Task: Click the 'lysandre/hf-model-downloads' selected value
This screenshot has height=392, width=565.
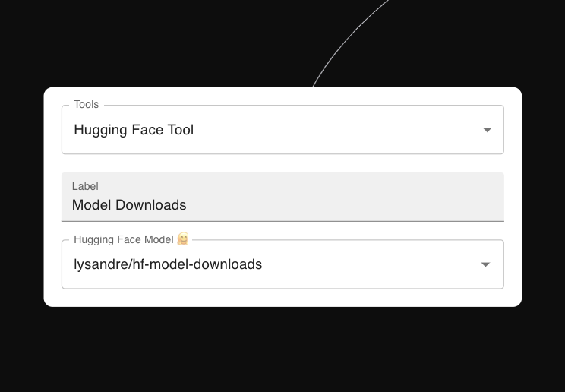Action: [x=168, y=264]
